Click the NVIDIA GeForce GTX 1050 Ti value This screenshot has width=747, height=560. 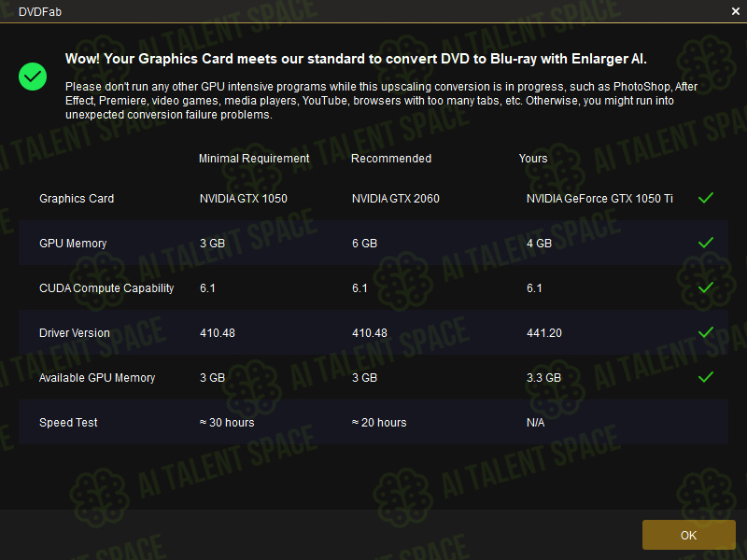599,199
